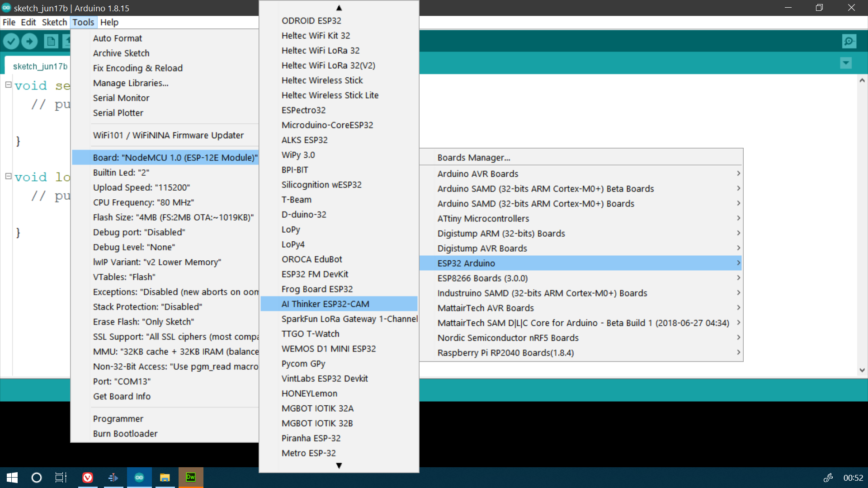Open the Windows Start menu
Viewport: 868px width, 488px height.
12,478
